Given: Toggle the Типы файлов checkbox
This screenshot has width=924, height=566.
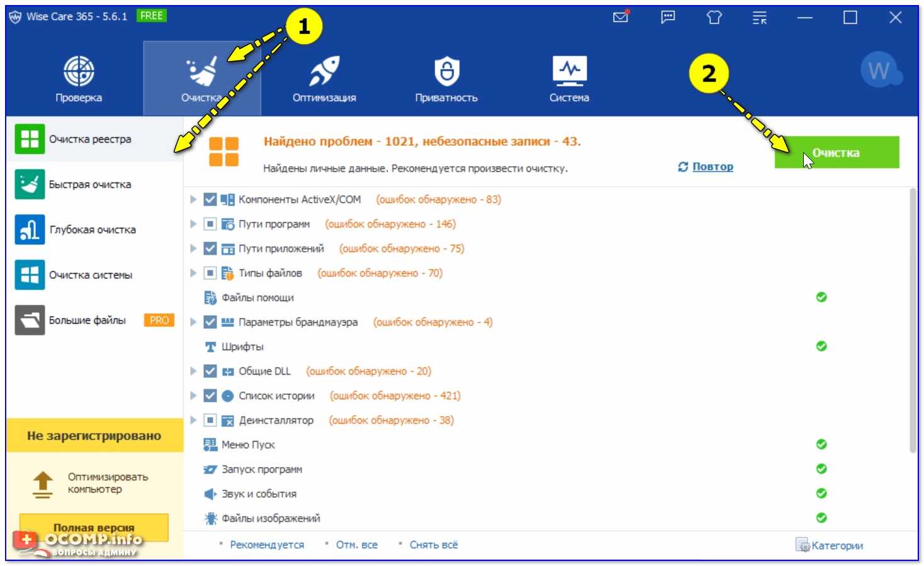Looking at the screenshot, I should 210,274.
